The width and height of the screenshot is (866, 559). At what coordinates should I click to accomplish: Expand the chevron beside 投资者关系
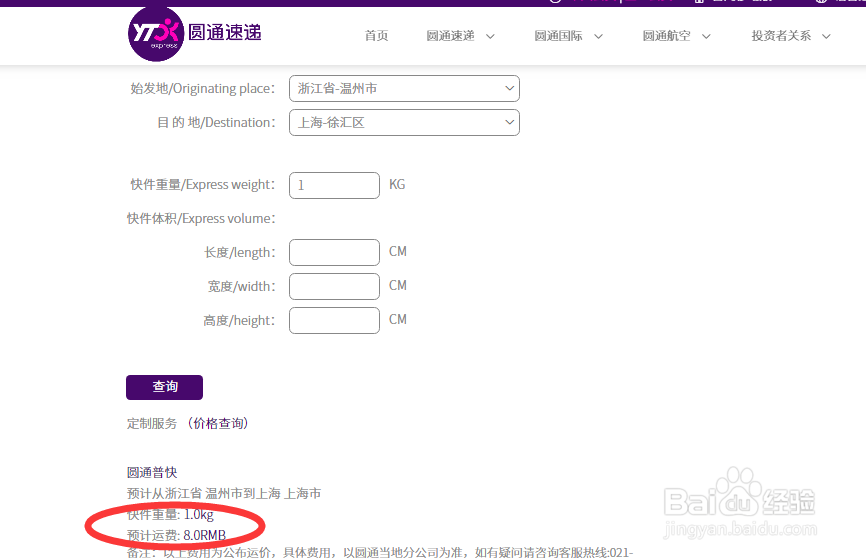coord(826,36)
